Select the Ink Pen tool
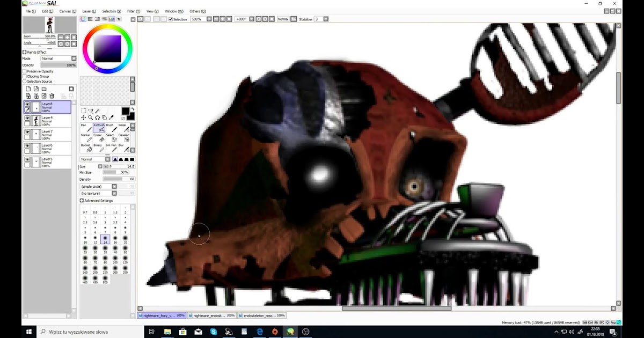The width and height of the screenshot is (644, 338). coord(112,148)
